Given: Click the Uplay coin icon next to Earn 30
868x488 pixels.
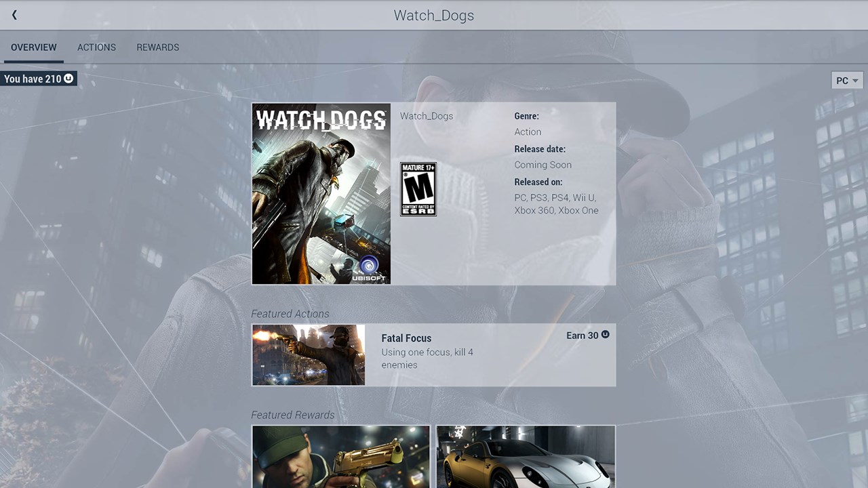Looking at the screenshot, I should coord(606,335).
